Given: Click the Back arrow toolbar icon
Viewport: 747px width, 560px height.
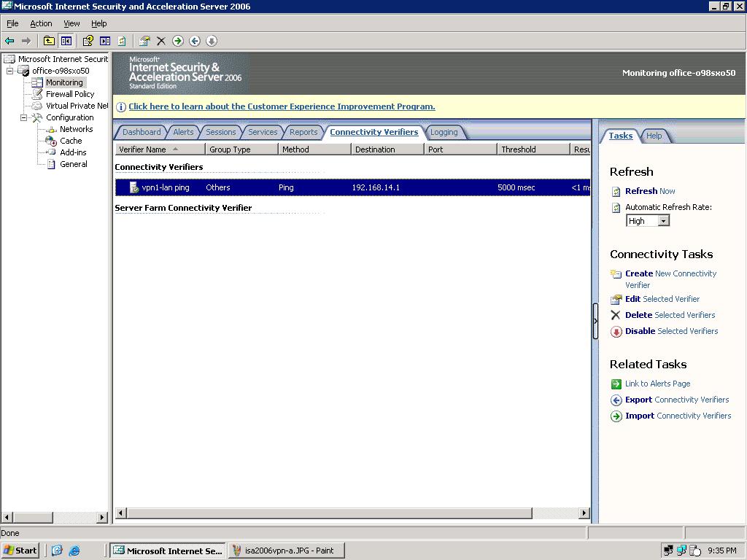Looking at the screenshot, I should [x=9, y=41].
